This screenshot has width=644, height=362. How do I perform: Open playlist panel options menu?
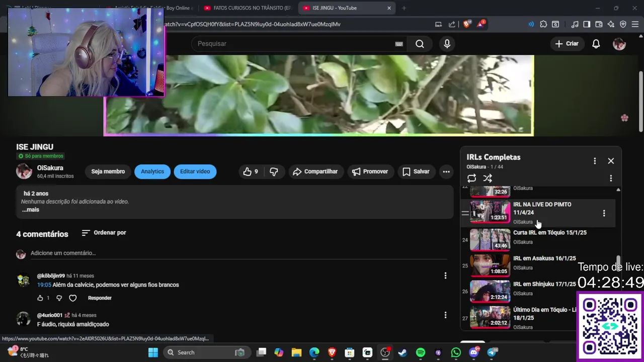pyautogui.click(x=595, y=161)
